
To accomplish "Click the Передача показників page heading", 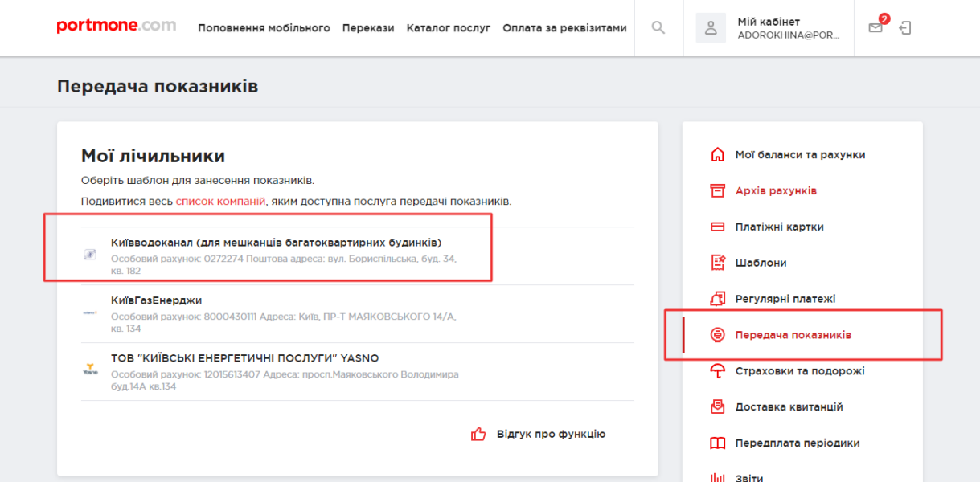I will point(158,86).
